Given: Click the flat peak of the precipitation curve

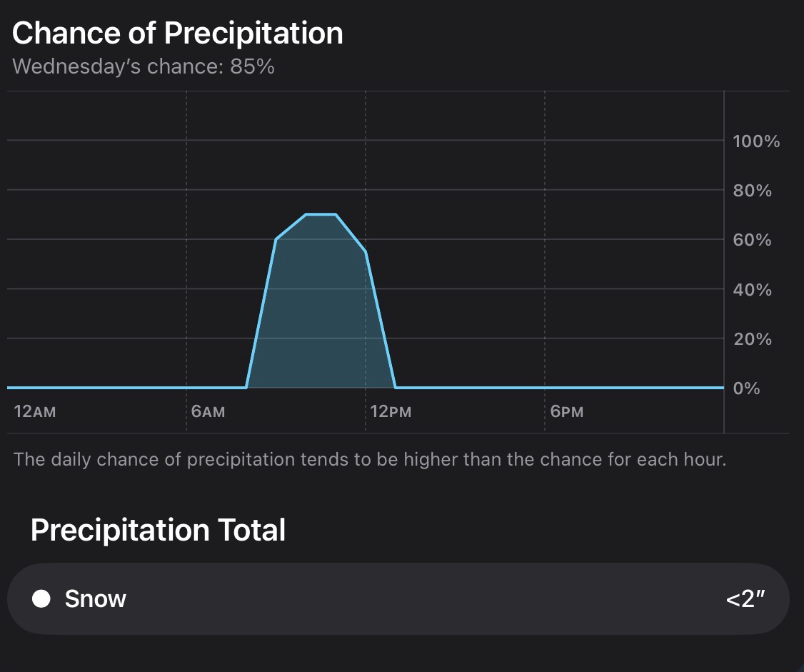Looking at the screenshot, I should [x=321, y=214].
